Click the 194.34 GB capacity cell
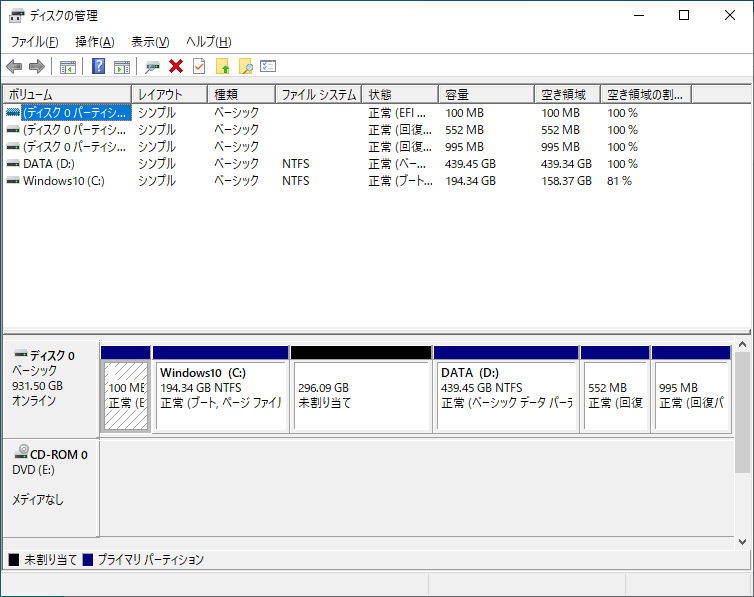 coord(470,181)
